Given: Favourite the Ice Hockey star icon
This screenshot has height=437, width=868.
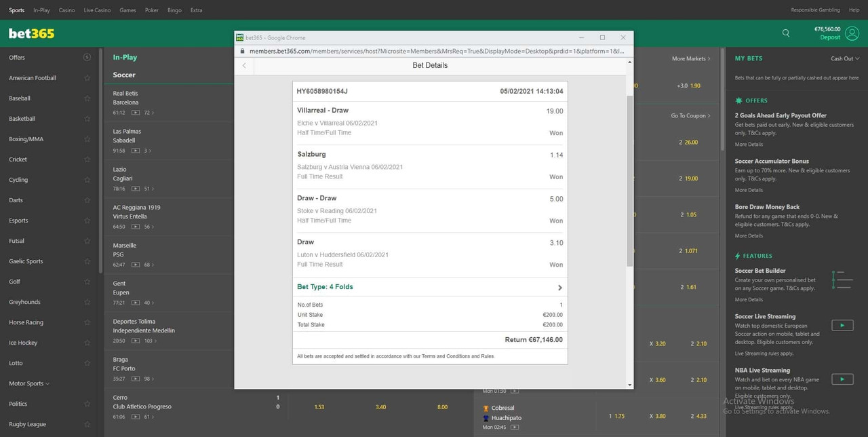Looking at the screenshot, I should (87, 343).
